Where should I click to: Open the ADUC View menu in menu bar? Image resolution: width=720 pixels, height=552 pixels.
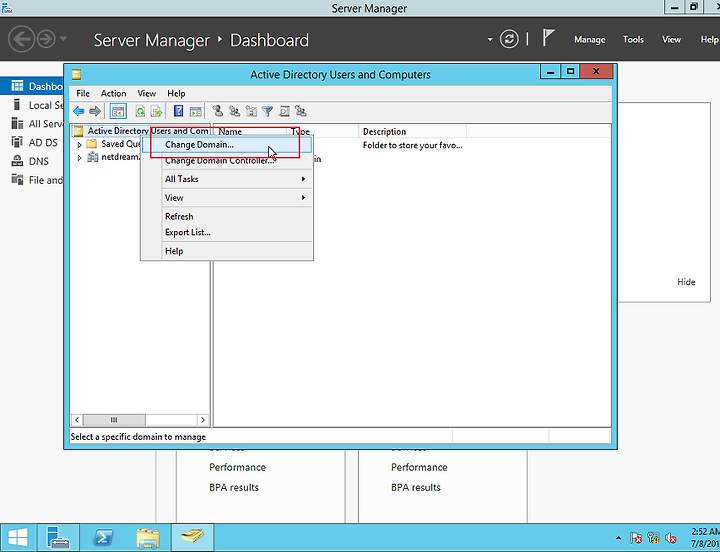tap(146, 93)
